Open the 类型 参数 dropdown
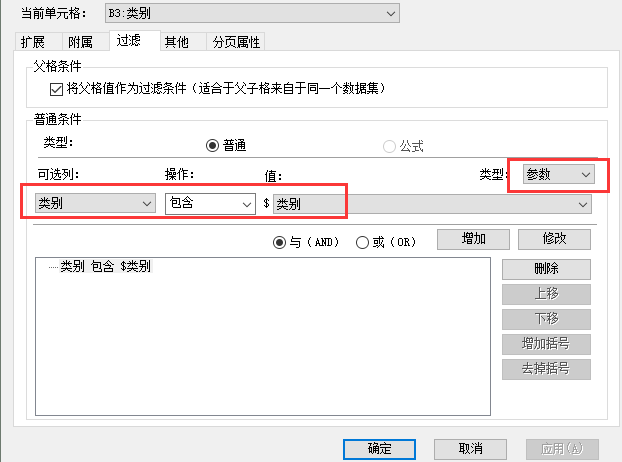This screenshot has height=462, width=622. 559,174
